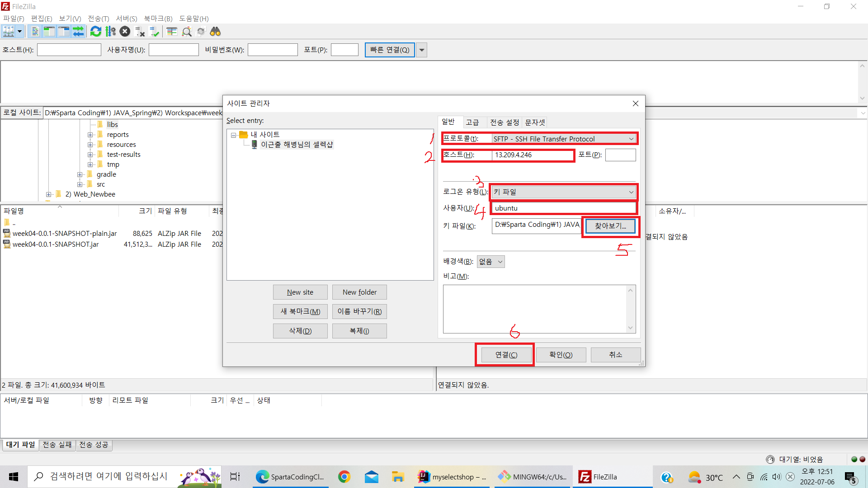Click the host field showing 13.209.4.246
The height and width of the screenshot is (488, 868).
(533, 155)
